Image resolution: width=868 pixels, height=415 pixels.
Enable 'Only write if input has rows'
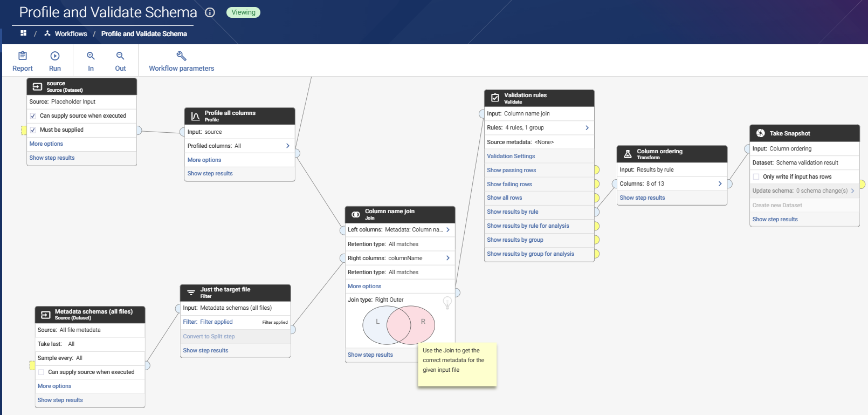coord(756,177)
